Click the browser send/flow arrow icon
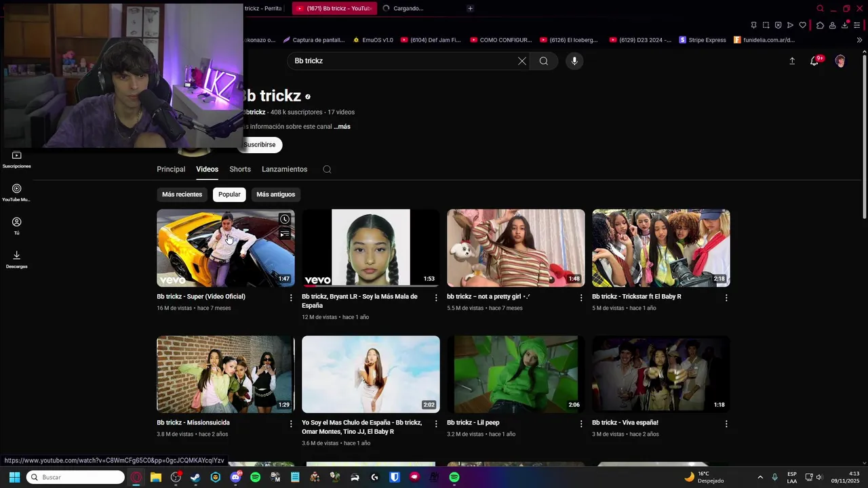The image size is (868, 488). (790, 25)
